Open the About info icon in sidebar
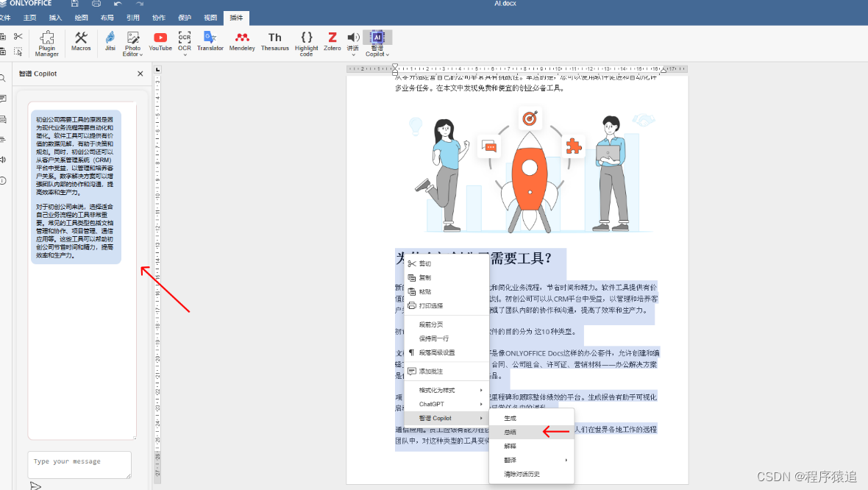Screen dimensions: 868x490 pos(3,180)
